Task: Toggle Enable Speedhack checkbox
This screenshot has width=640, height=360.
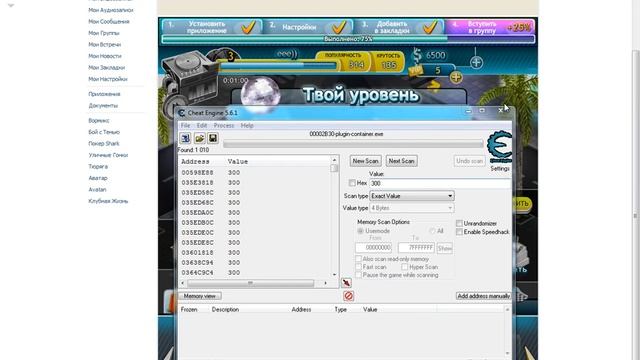Action: 459,232
